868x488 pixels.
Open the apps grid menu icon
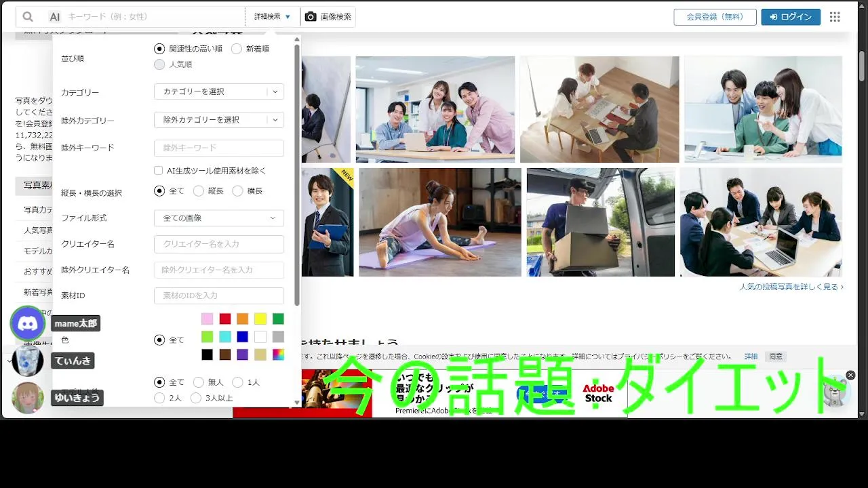[835, 17]
